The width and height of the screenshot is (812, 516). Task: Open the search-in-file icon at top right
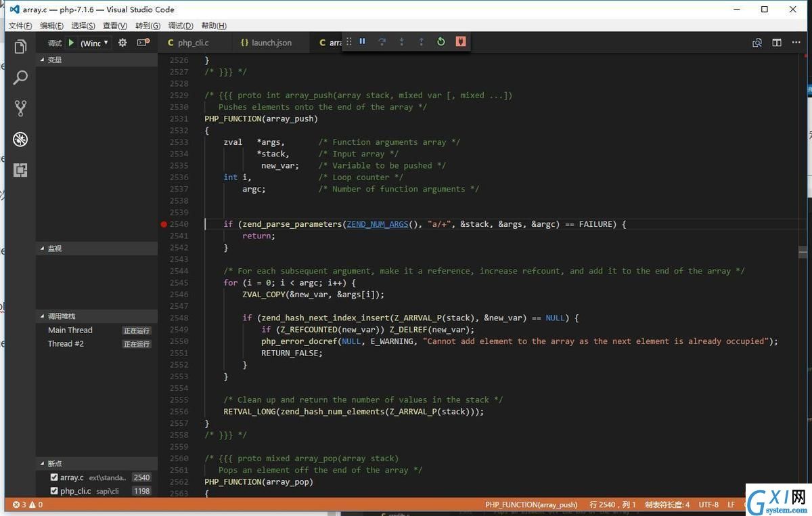click(x=757, y=43)
